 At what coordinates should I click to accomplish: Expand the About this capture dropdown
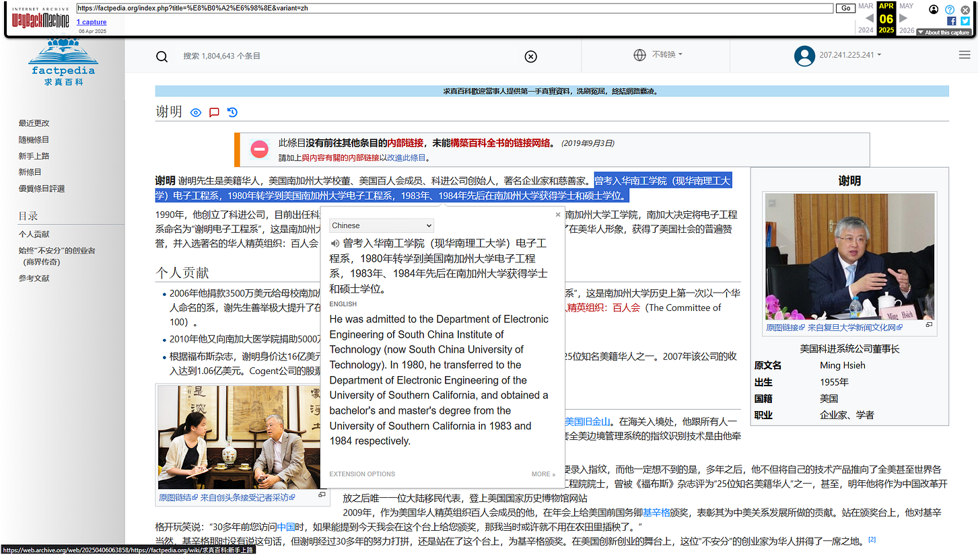point(944,32)
